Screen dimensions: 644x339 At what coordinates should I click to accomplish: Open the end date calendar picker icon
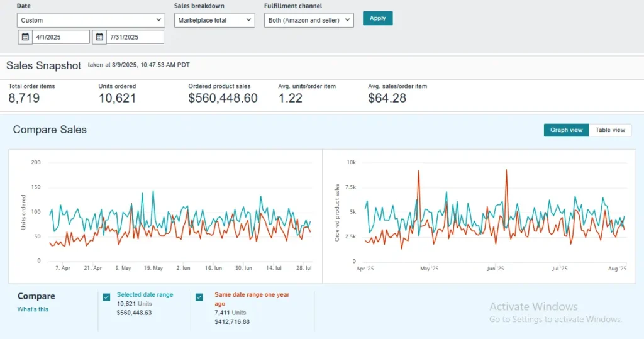point(99,37)
